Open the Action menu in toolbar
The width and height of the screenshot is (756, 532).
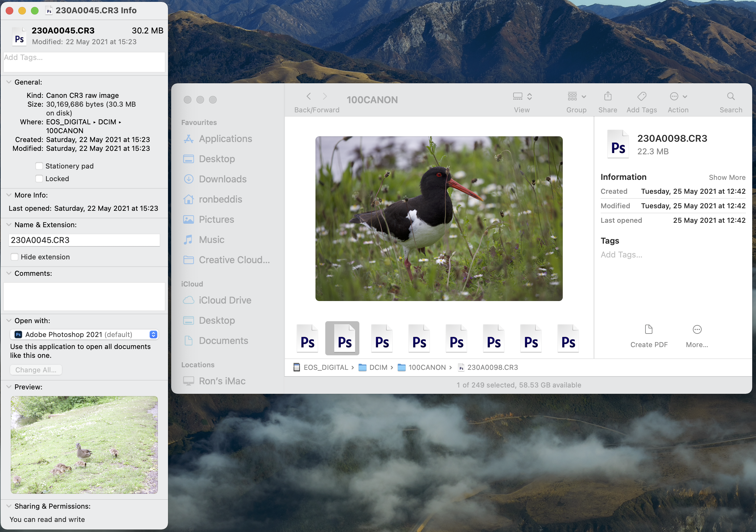click(678, 97)
